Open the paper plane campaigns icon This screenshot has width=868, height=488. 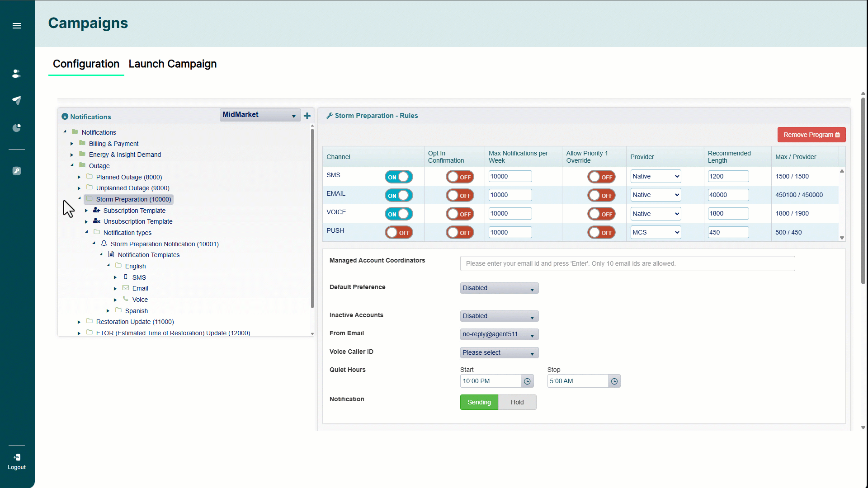point(17,100)
